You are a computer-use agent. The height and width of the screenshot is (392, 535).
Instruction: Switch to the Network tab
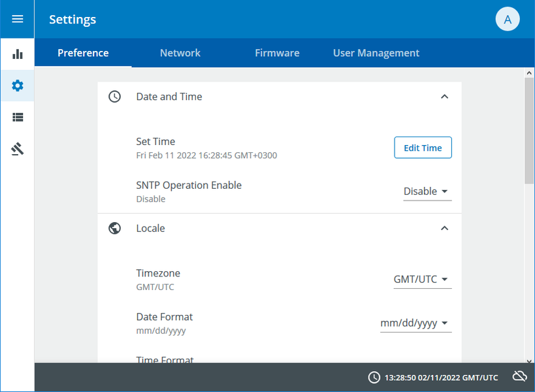(x=180, y=53)
